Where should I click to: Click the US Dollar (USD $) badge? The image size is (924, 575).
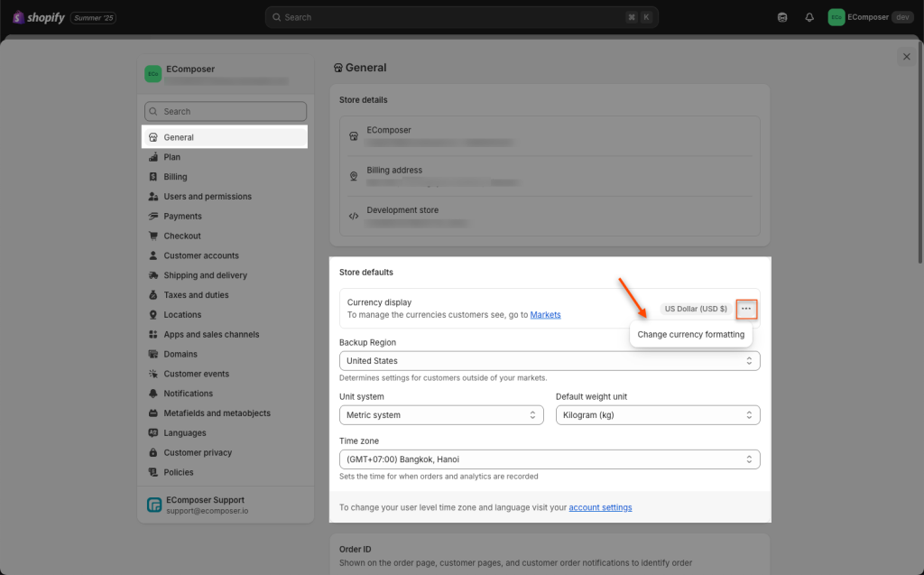click(696, 309)
